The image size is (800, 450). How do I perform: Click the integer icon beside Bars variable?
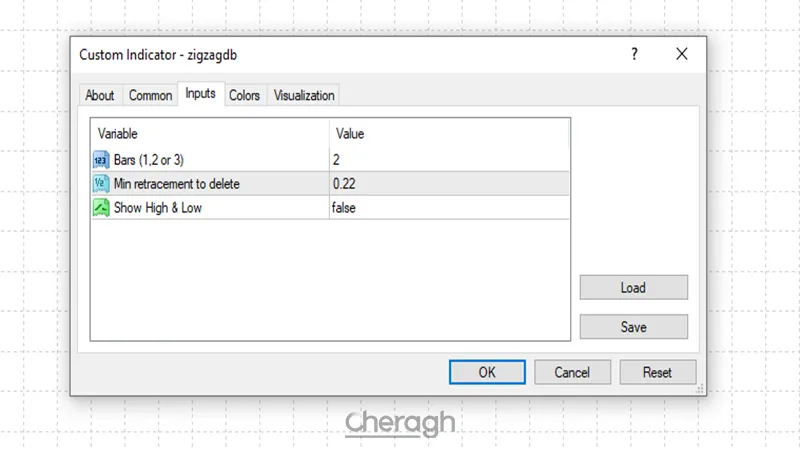tap(101, 159)
